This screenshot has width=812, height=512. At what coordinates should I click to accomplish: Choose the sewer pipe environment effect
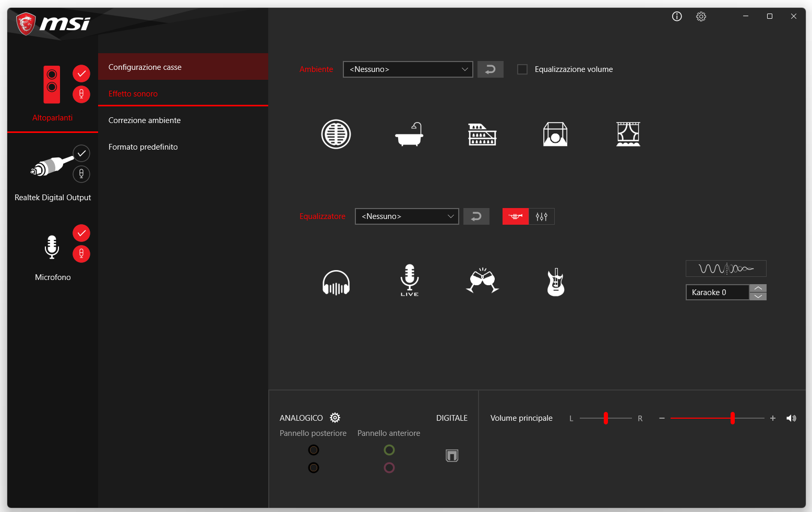click(336, 135)
